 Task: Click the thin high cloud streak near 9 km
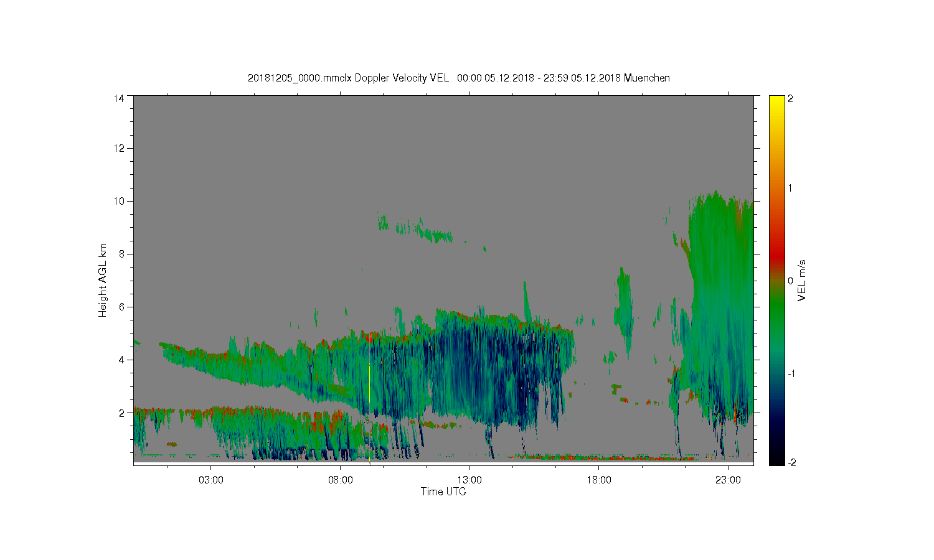pyautogui.click(x=416, y=229)
